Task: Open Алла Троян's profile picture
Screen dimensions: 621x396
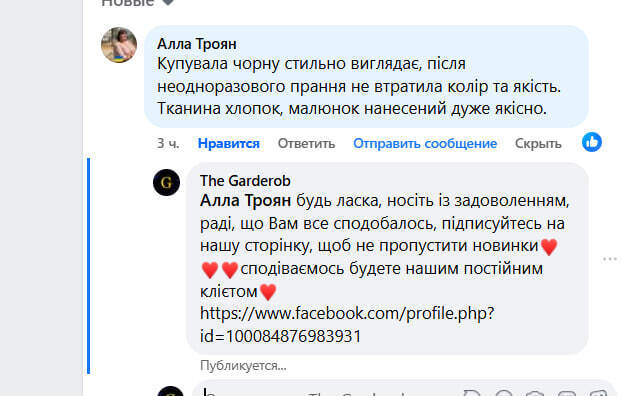Action: [x=119, y=45]
